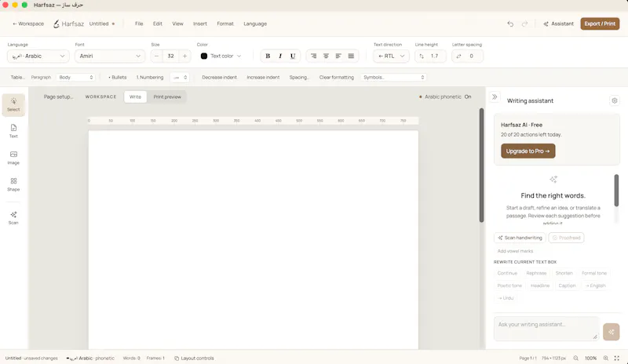Send prompt with the assistant sparkle button
Screen dimensions: 628x364
click(612, 332)
